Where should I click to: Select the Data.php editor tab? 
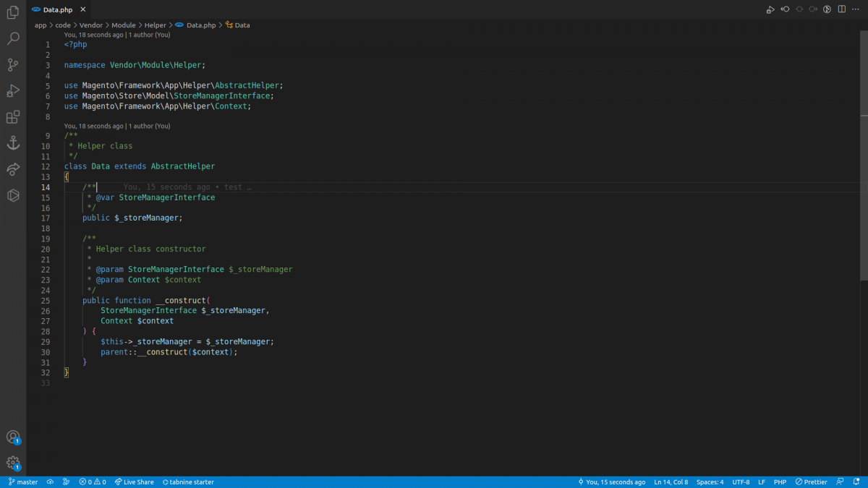pos(56,9)
